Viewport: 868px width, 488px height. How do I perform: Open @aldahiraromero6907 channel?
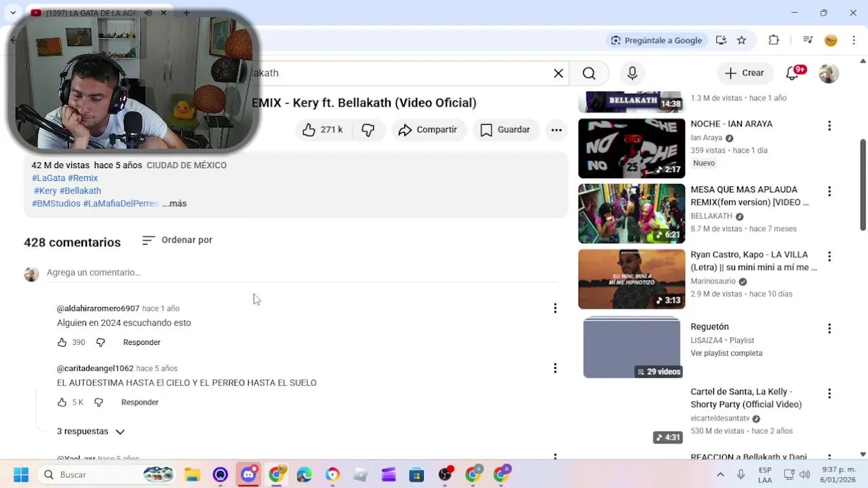[98, 308]
